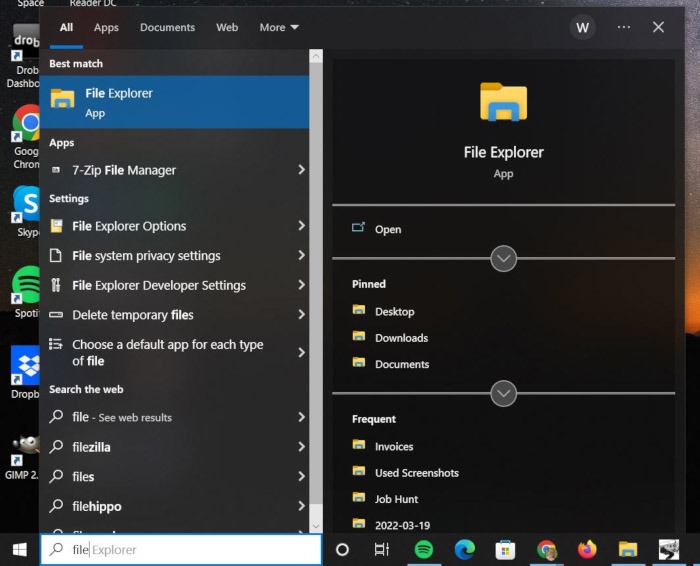This screenshot has height=566, width=700.
Task: Collapse Pinned section chevron above Frequent
Action: point(503,393)
